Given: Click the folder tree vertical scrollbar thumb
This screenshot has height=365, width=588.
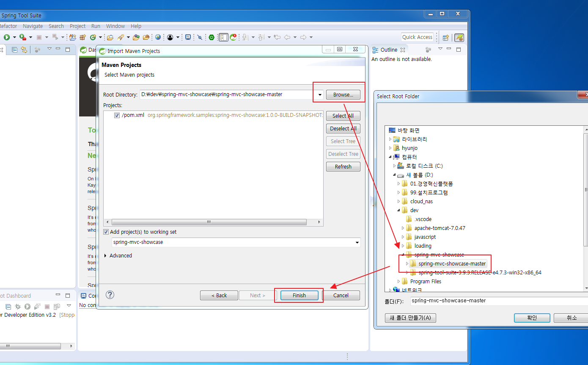Looking at the screenshot, I should (585, 190).
